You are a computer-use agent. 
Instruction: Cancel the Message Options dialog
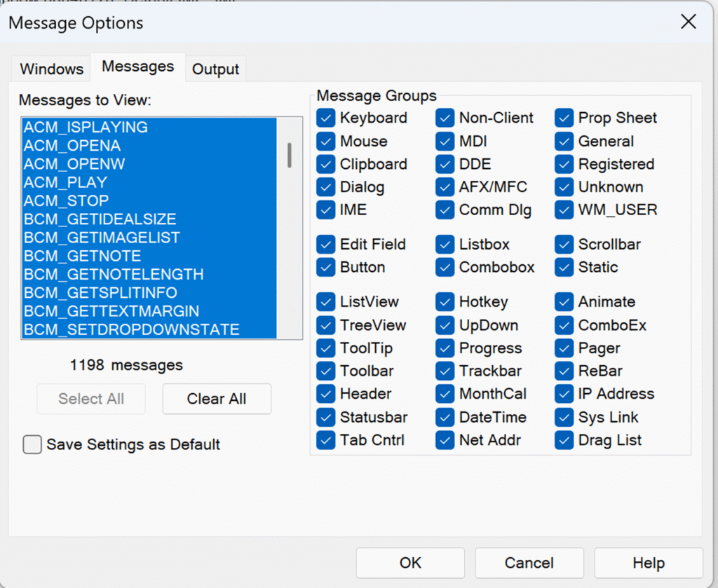coord(529,563)
